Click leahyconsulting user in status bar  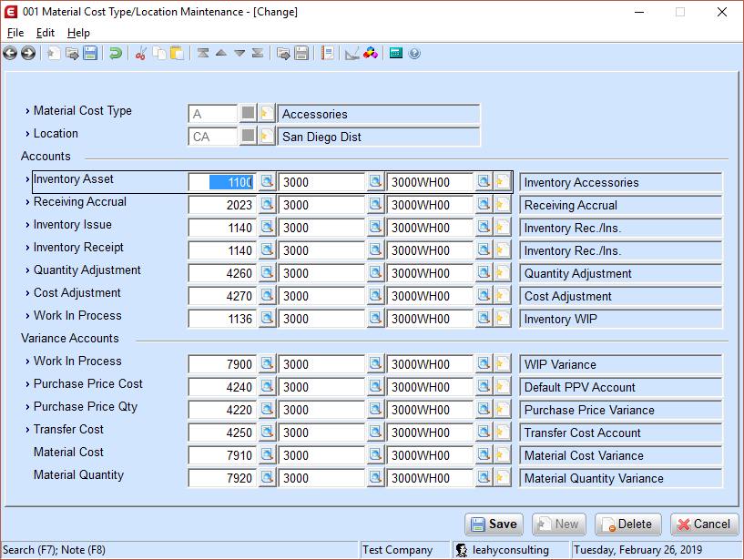tap(511, 550)
